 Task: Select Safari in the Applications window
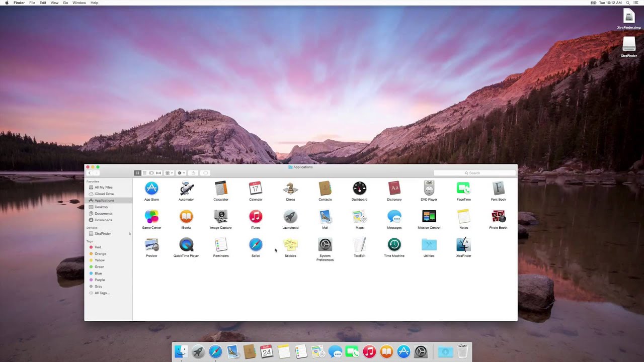coord(256,245)
